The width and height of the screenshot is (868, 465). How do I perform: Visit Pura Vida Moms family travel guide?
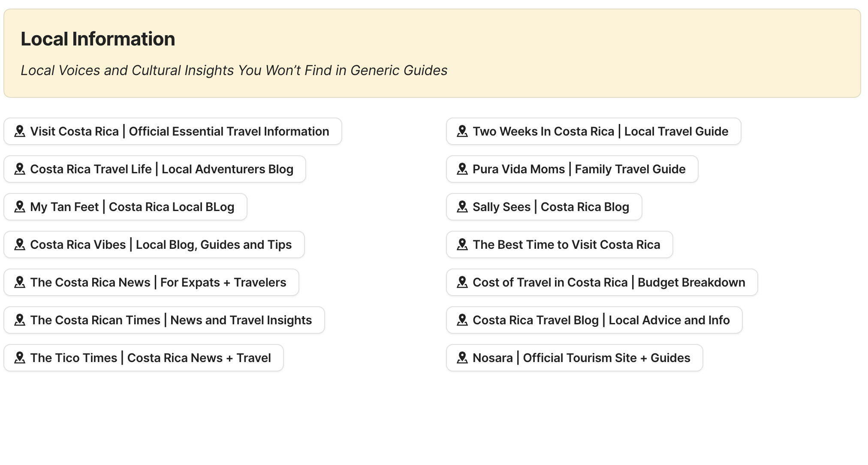tap(572, 169)
